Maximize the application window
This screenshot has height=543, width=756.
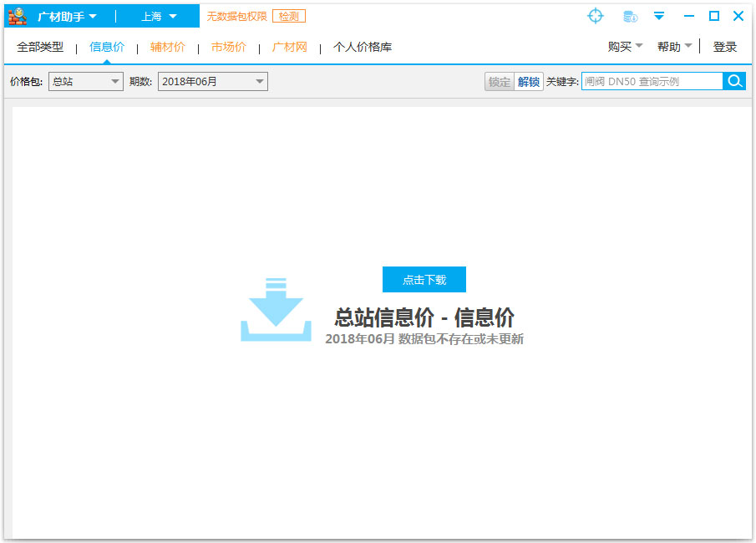click(713, 16)
